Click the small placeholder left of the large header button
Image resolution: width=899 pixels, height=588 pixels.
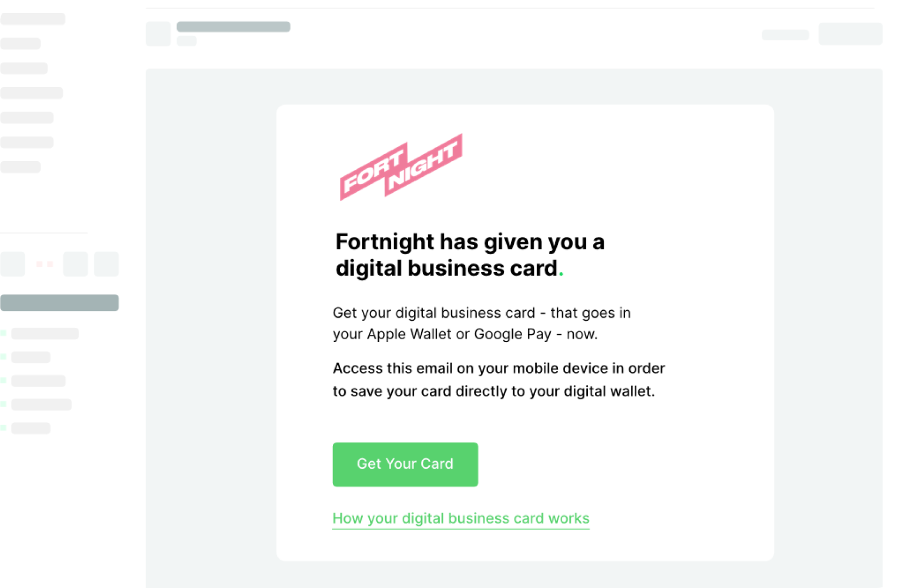(x=785, y=35)
